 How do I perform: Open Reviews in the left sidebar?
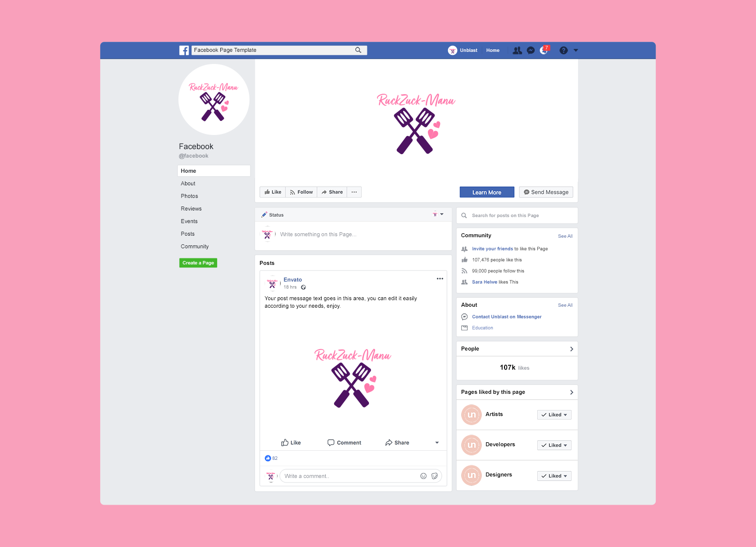point(191,209)
